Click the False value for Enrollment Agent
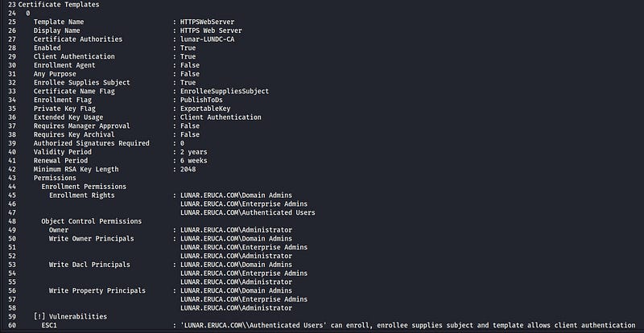Screen dimensions: 644x333 click(x=190, y=65)
